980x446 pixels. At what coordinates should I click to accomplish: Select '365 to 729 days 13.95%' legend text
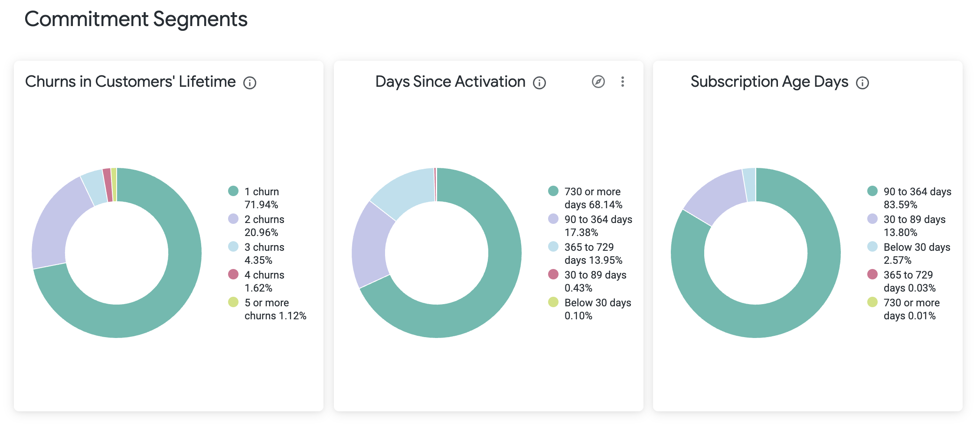pyautogui.click(x=593, y=253)
